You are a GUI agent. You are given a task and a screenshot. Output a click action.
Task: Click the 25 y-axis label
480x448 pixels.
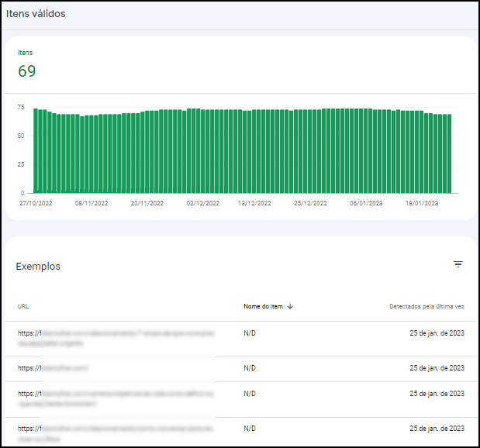[x=21, y=164]
